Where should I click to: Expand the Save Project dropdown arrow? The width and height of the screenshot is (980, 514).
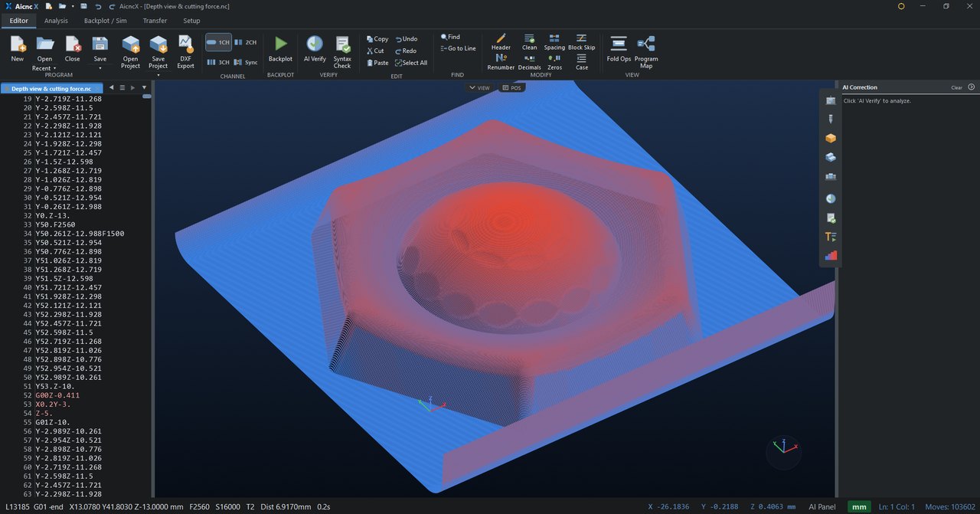click(x=158, y=75)
